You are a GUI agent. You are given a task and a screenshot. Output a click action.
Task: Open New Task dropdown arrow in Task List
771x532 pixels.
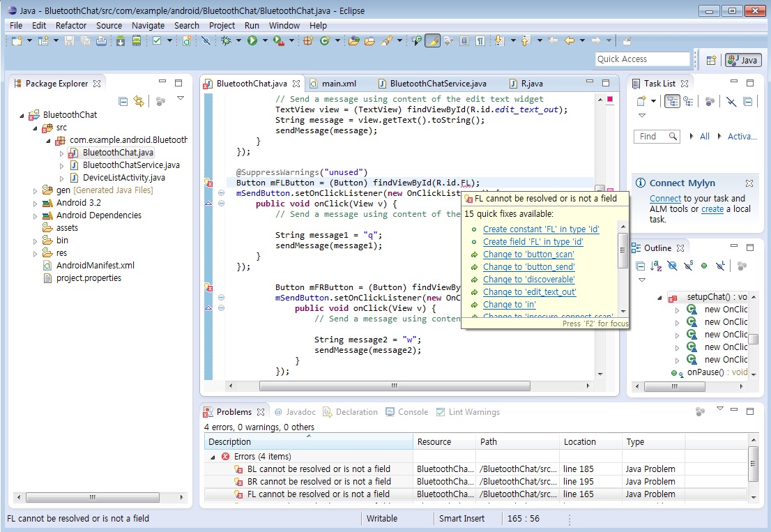click(x=653, y=101)
